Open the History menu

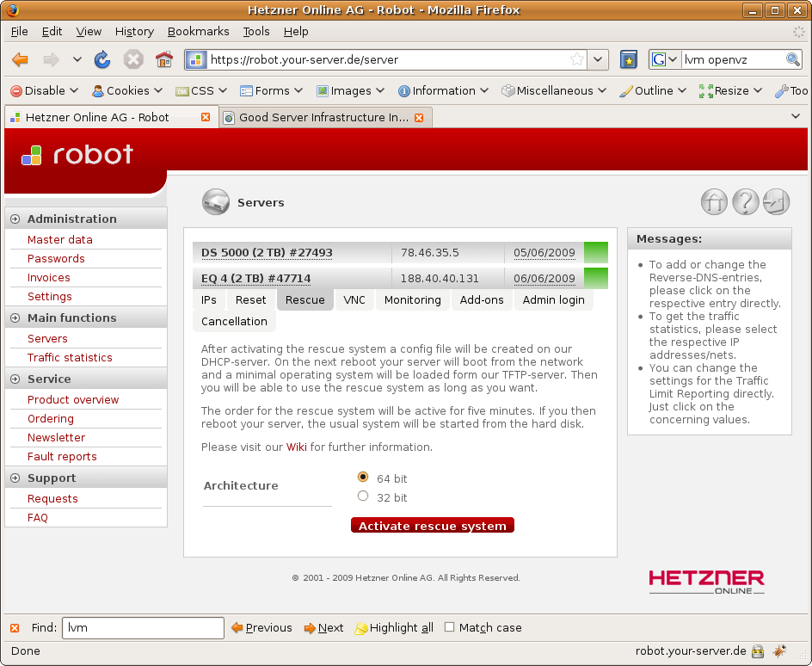134,32
